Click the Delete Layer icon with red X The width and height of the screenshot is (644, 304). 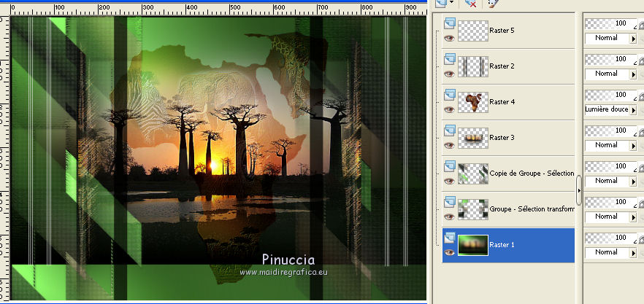point(470,3)
